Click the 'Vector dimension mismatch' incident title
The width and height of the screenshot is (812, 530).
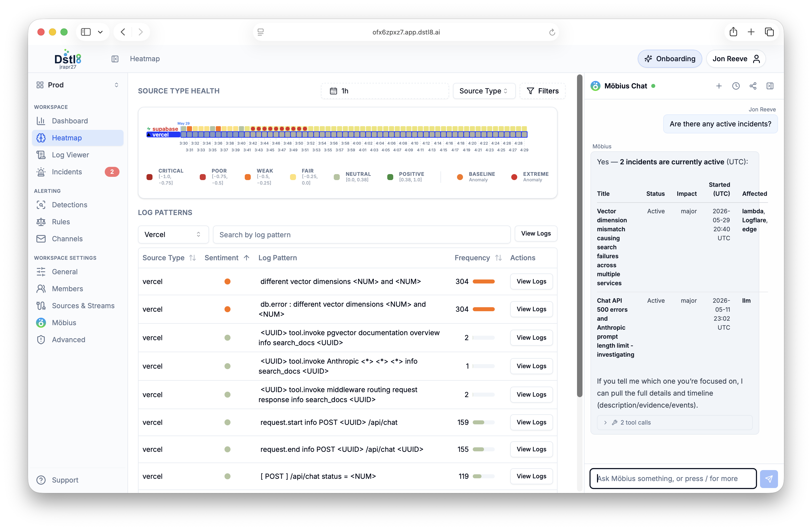[x=612, y=247]
